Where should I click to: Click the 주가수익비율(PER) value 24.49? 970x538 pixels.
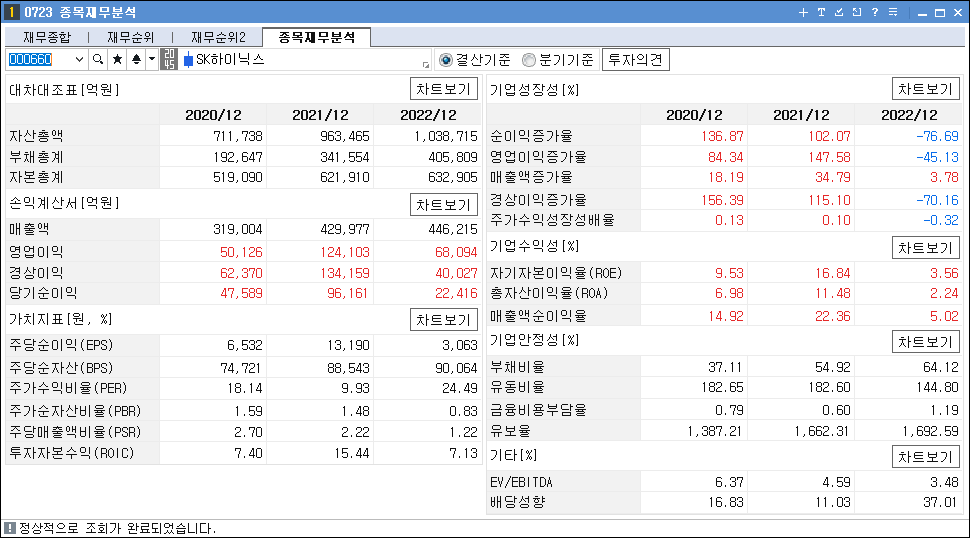coord(460,388)
